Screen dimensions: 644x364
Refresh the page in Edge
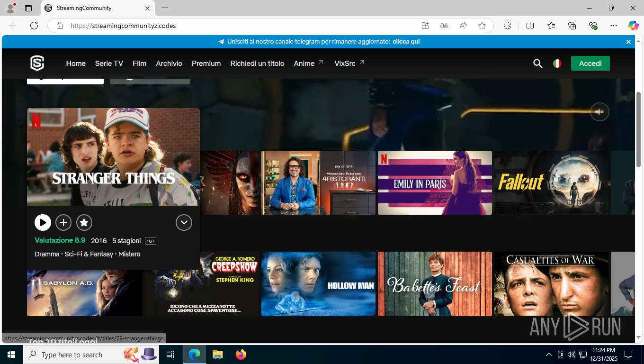pos(34,26)
